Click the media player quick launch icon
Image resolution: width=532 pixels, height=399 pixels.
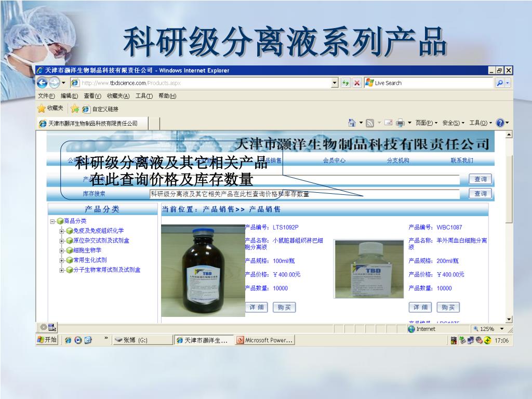tap(78, 340)
